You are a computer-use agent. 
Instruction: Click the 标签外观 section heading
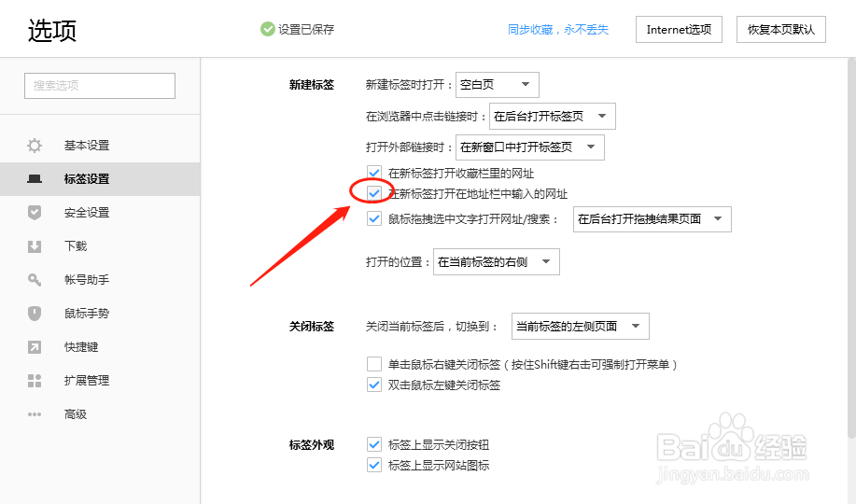point(312,445)
